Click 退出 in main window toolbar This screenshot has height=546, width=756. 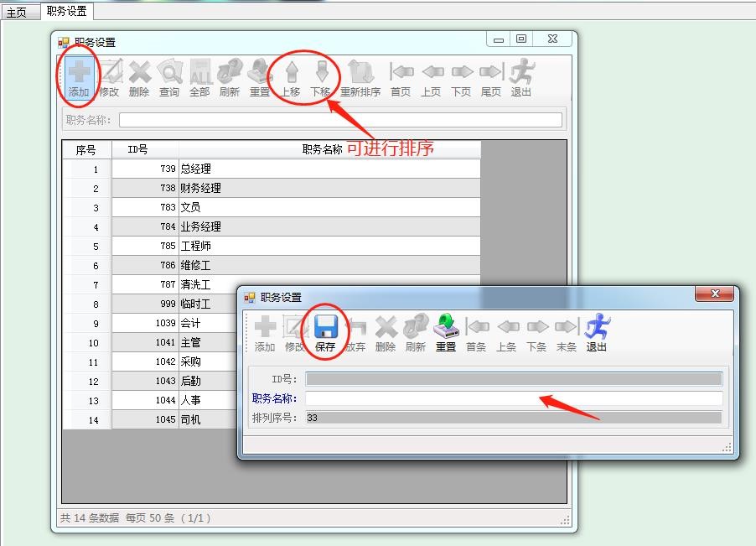[521, 78]
